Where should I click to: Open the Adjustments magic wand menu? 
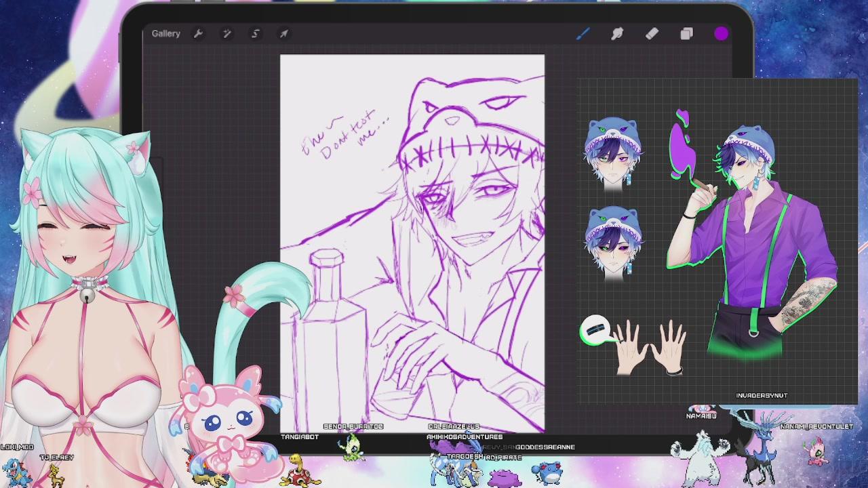pyautogui.click(x=226, y=33)
